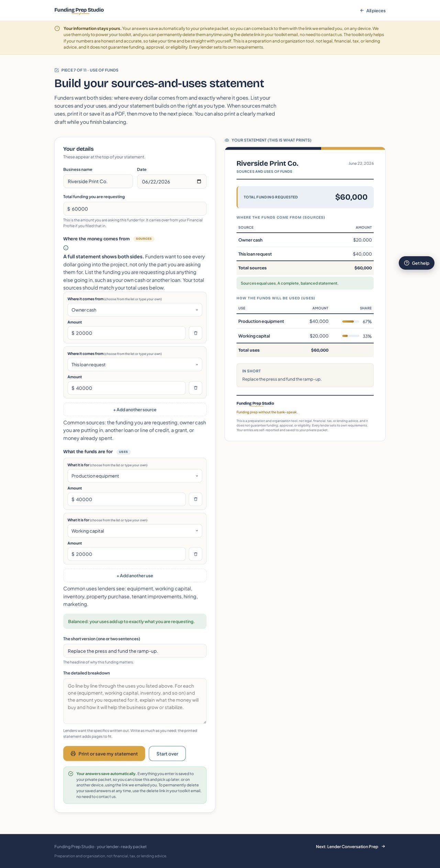The height and width of the screenshot is (868, 440).
Task: Delete the Owner cash source row
Action: point(196,333)
